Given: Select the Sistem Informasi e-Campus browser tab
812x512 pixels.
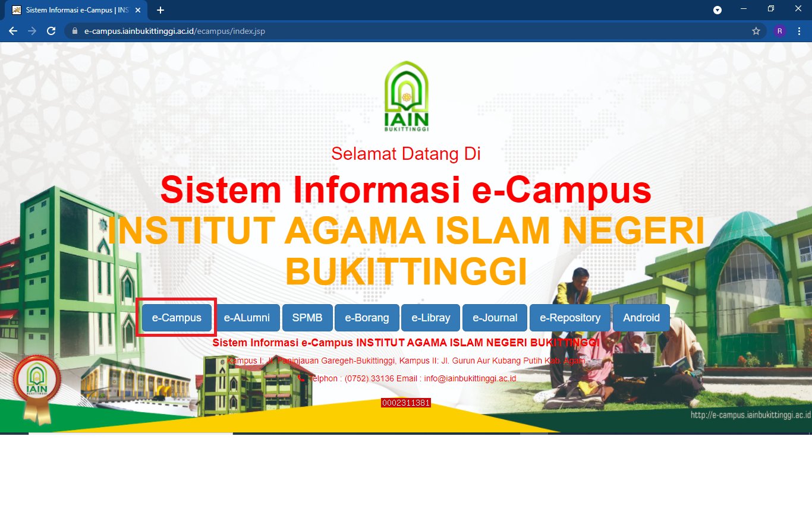Looking at the screenshot, I should (x=75, y=10).
